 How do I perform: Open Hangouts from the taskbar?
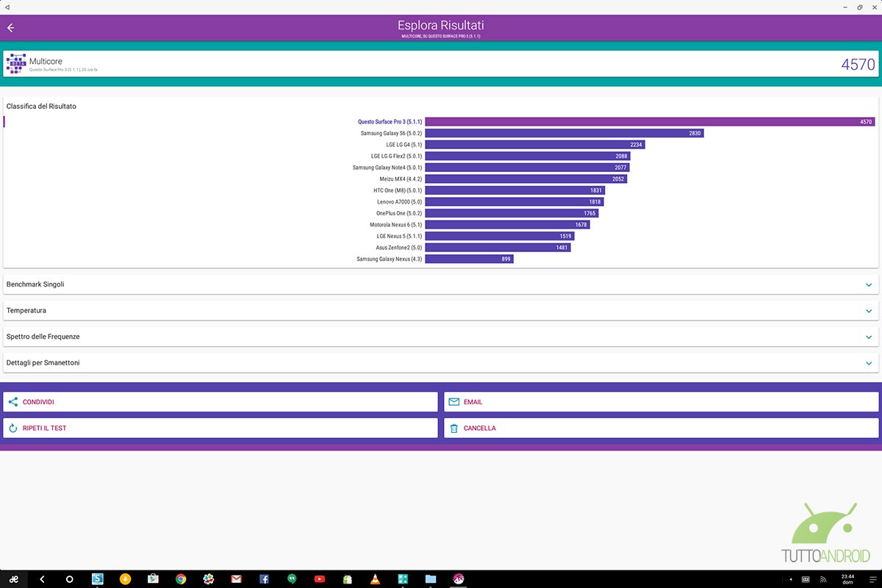[292, 579]
